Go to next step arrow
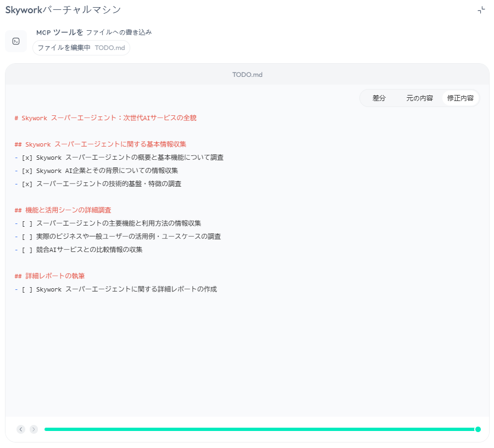The image size is (494, 448). click(34, 429)
